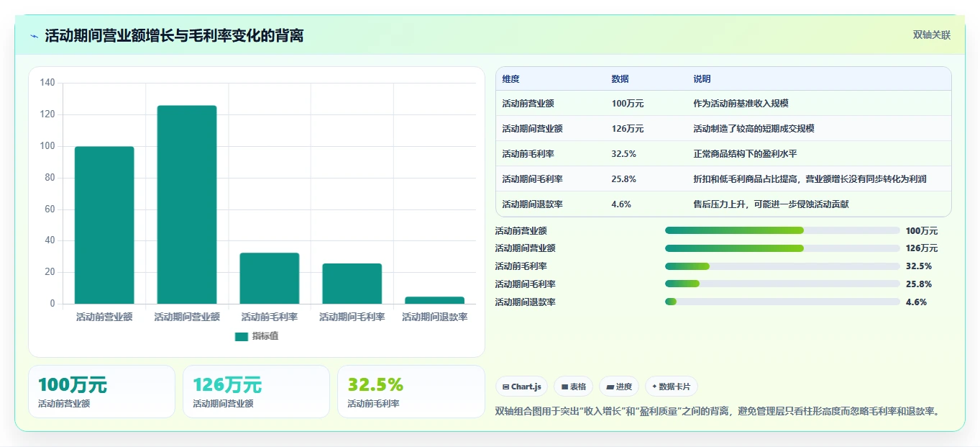This screenshot has width=980, height=447.
Task: Select the 进度 tag chip
Action: click(x=619, y=387)
